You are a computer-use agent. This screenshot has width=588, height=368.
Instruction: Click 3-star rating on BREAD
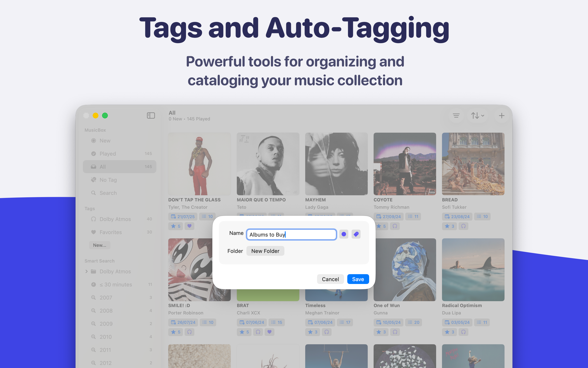pos(449,226)
